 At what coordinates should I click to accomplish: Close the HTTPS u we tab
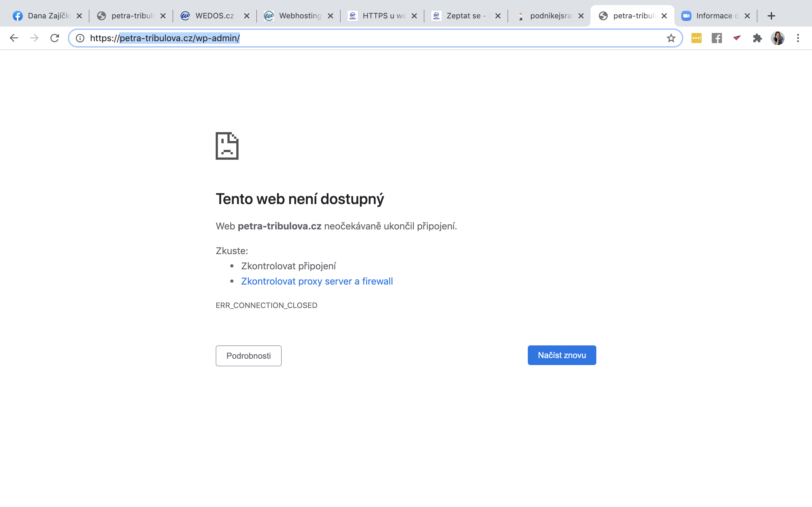click(x=414, y=16)
